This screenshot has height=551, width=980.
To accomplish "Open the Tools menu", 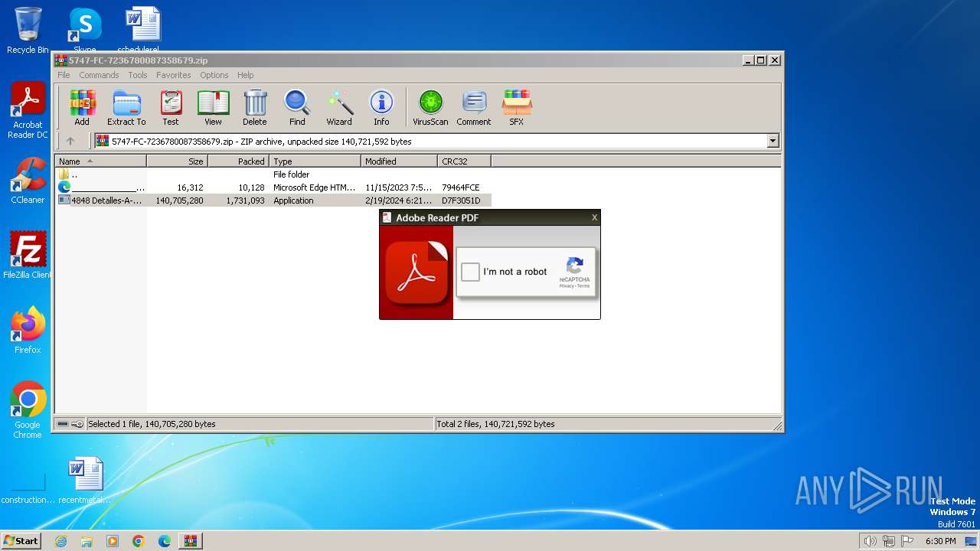I will pyautogui.click(x=138, y=75).
